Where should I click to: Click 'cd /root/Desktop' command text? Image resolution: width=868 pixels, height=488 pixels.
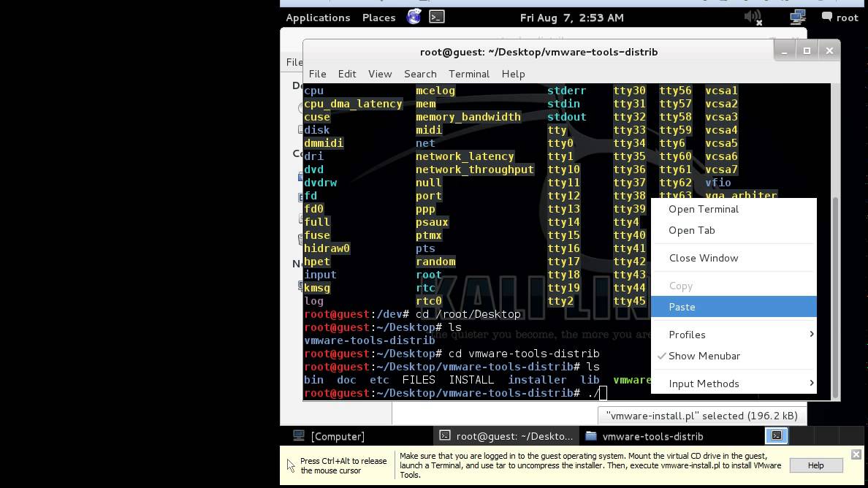[x=468, y=314]
